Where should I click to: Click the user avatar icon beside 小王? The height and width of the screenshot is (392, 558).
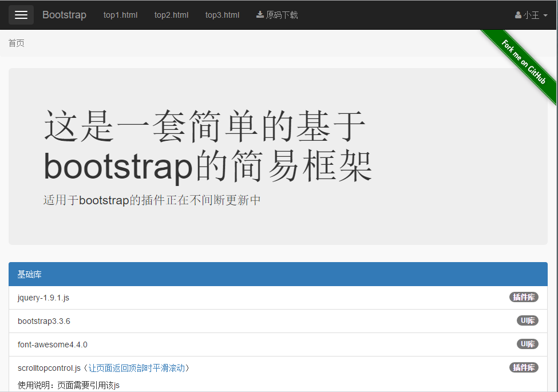[518, 15]
